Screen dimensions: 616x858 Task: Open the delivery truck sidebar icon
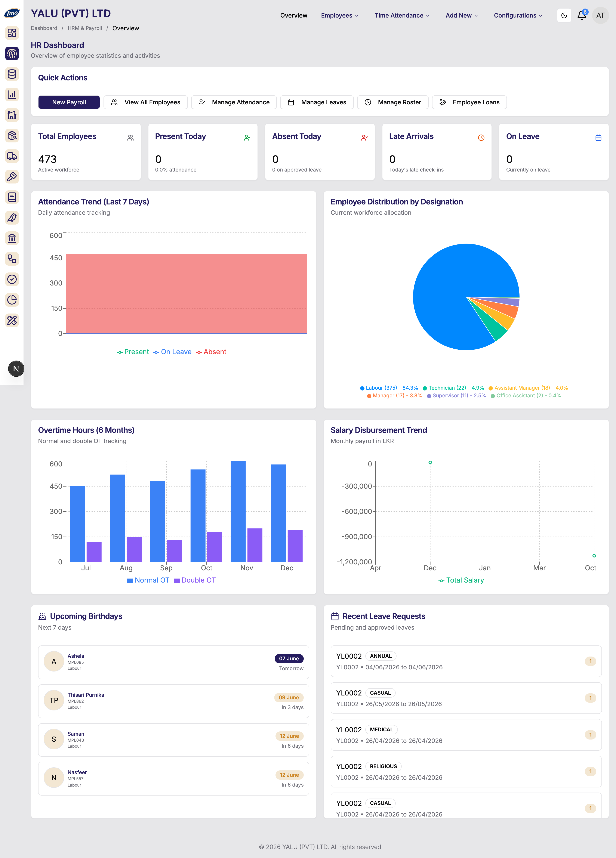pos(12,156)
